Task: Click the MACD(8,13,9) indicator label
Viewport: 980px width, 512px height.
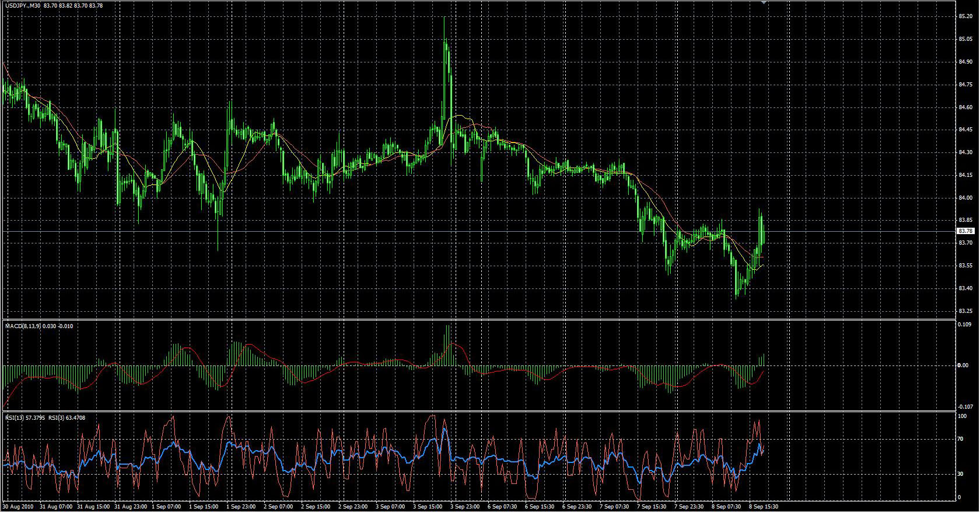Action: [23, 326]
